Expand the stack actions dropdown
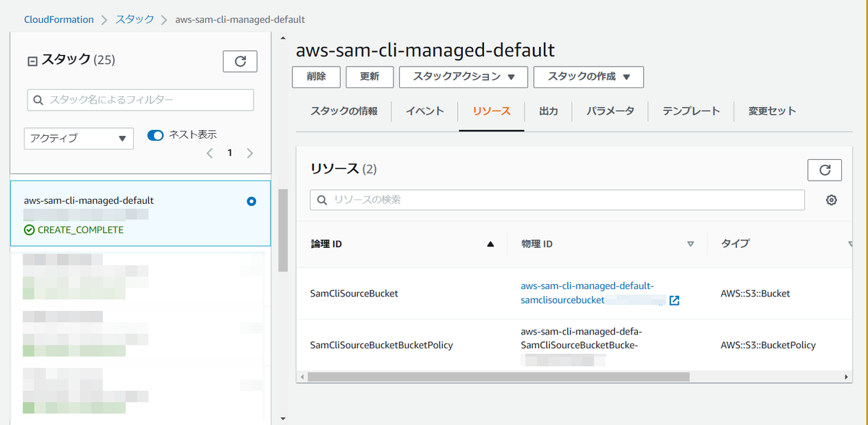Image resolution: width=868 pixels, height=425 pixels. (x=464, y=77)
